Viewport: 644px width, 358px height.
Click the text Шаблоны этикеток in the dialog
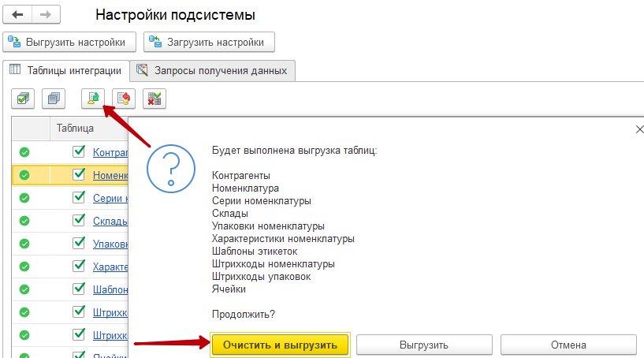point(255,251)
